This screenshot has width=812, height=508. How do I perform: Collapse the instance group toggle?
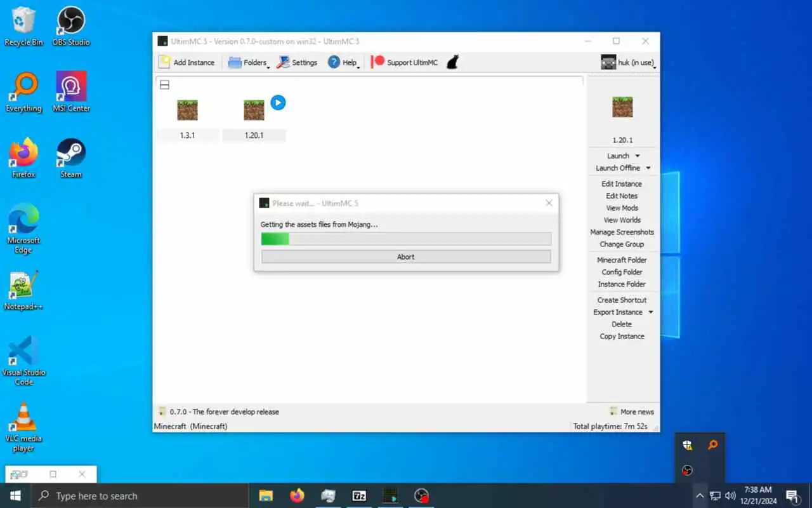(164, 84)
